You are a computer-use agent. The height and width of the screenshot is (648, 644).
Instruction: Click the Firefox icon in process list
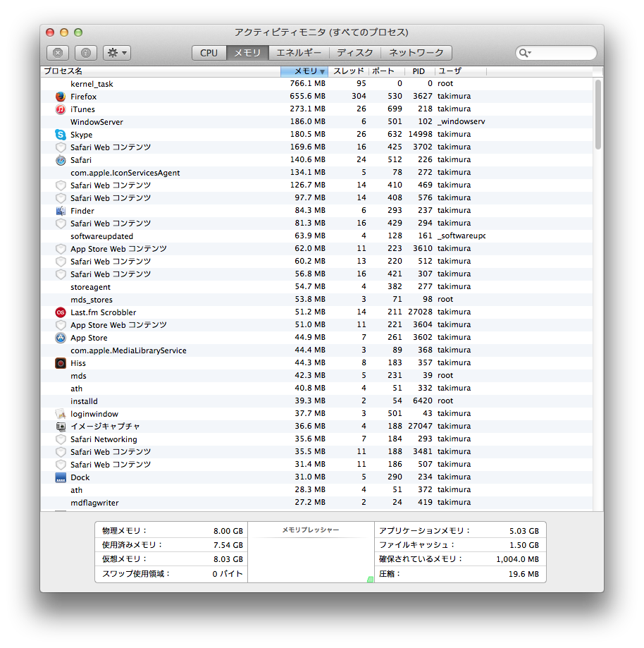61,97
